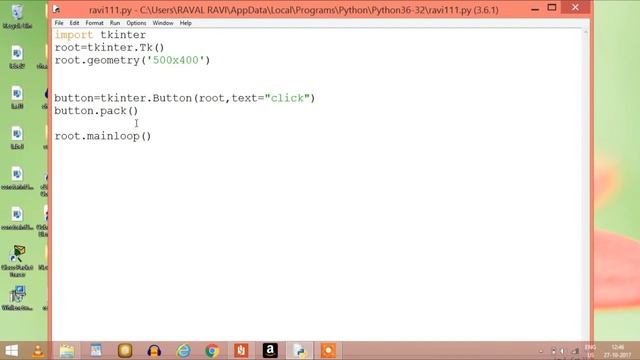Minimize the ravi111.py window
This screenshot has width=640, height=360.
point(535,8)
